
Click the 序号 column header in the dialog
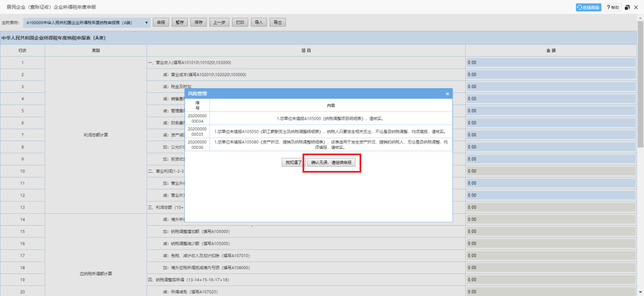coord(197,105)
